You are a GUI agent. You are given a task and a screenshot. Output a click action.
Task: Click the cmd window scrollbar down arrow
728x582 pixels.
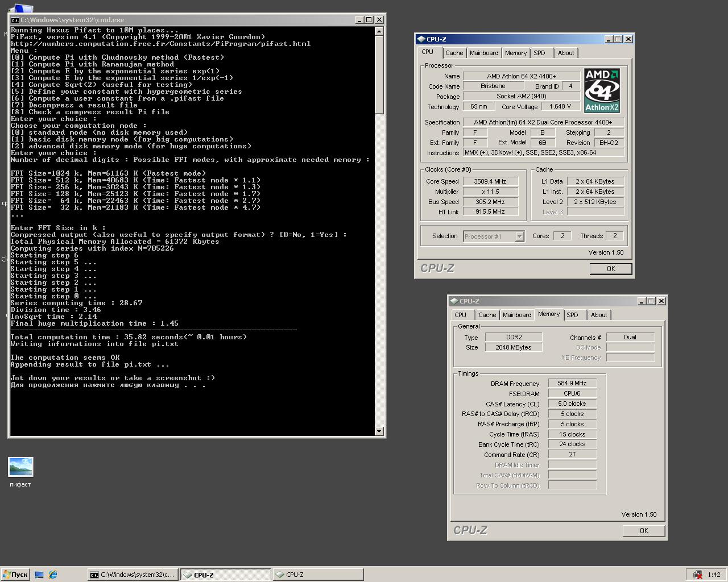(379, 431)
